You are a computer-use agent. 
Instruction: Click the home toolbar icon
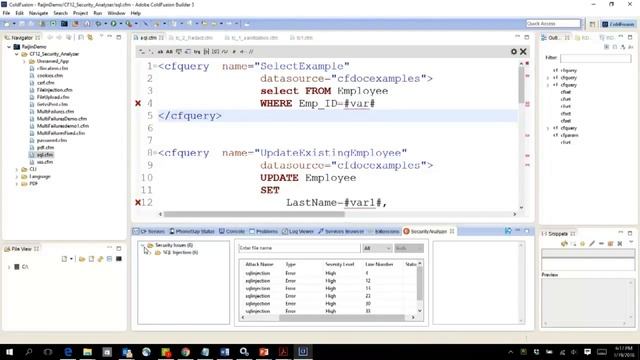point(87,24)
